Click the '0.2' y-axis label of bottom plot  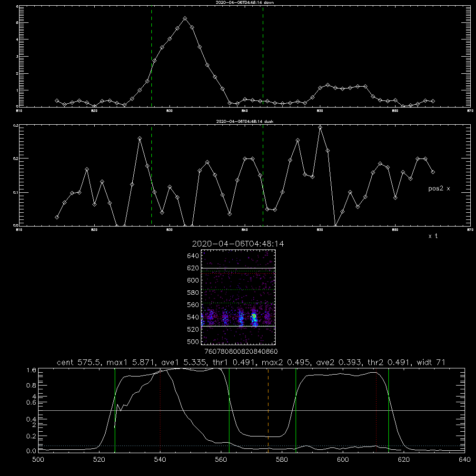click(31, 436)
